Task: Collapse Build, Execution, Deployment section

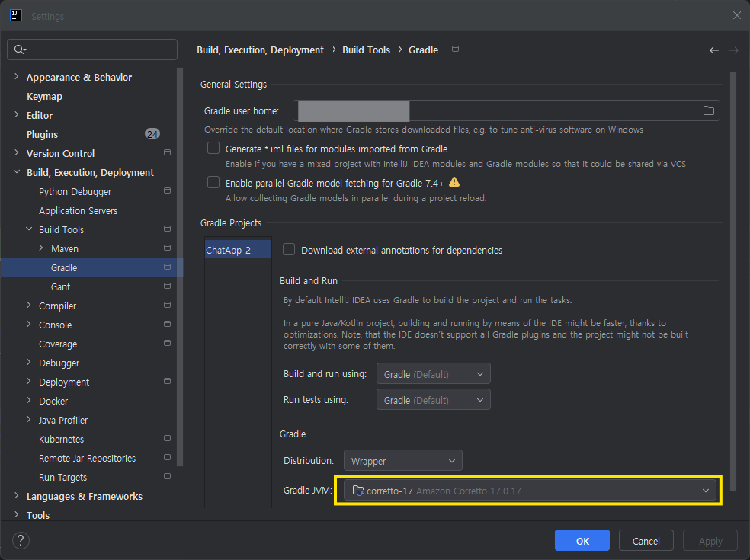Action: pos(17,171)
